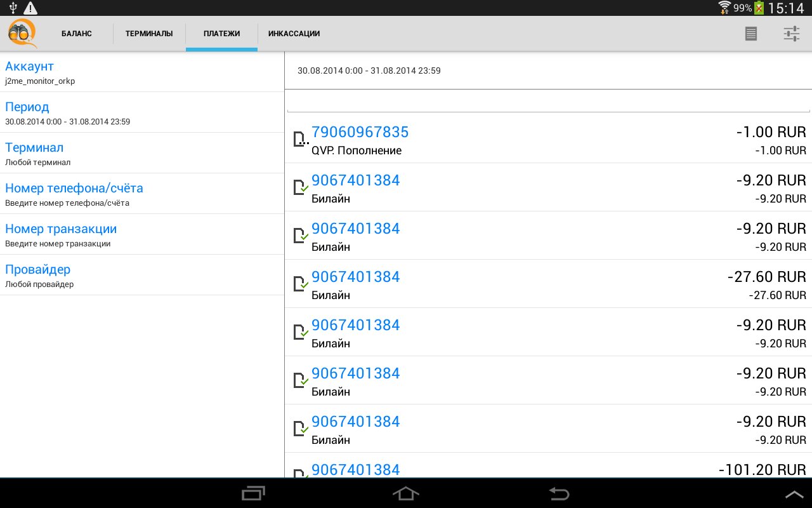Tap the date range header above payments list
Viewport: 812px width, 508px height.
(x=369, y=70)
